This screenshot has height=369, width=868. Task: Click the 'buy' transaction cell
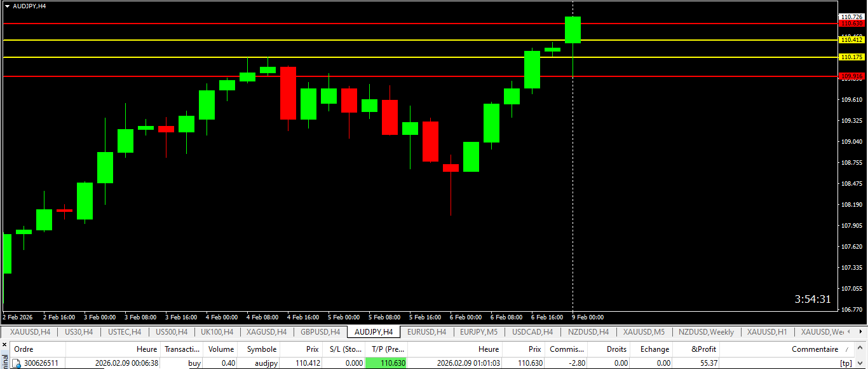[194, 363]
